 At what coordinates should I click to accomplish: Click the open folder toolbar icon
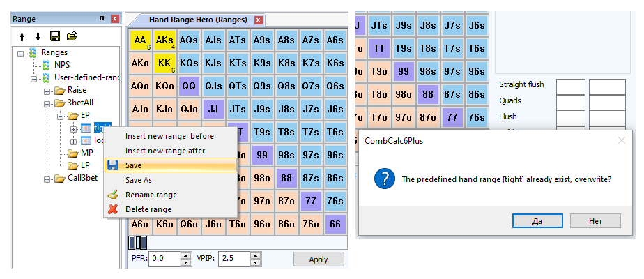72,36
